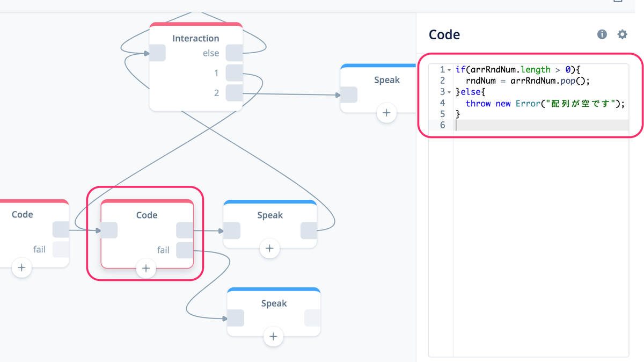Click the 'else' label in Interaction block

(x=211, y=53)
